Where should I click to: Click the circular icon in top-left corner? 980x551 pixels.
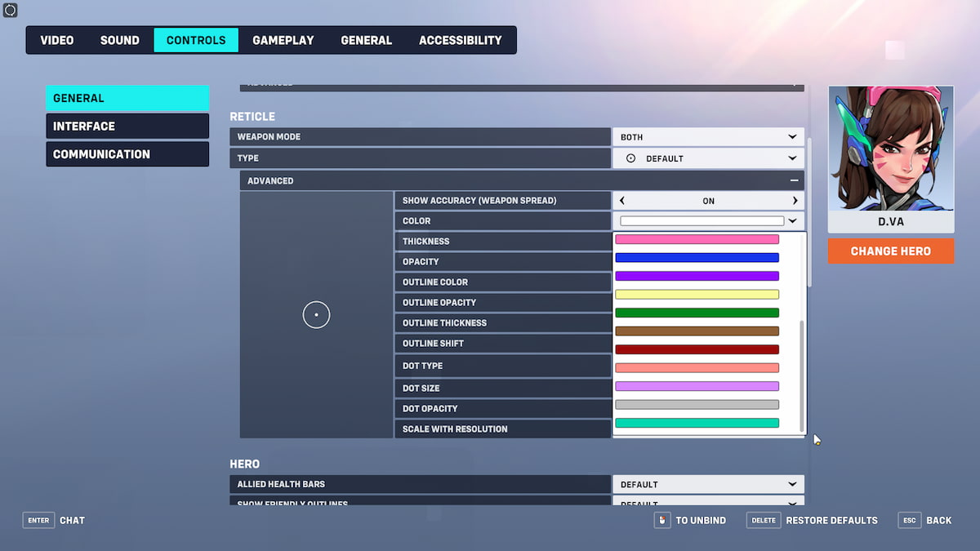coord(11,11)
